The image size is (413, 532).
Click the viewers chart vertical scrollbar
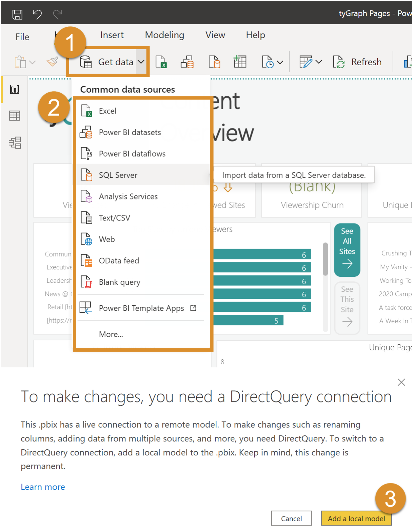point(325,259)
